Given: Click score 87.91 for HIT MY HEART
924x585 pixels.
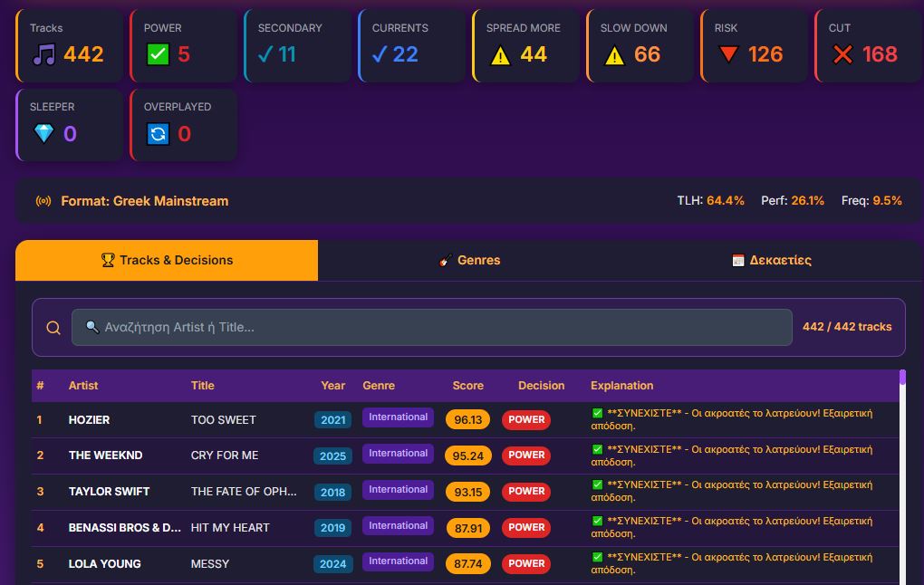Looking at the screenshot, I should (468, 528).
